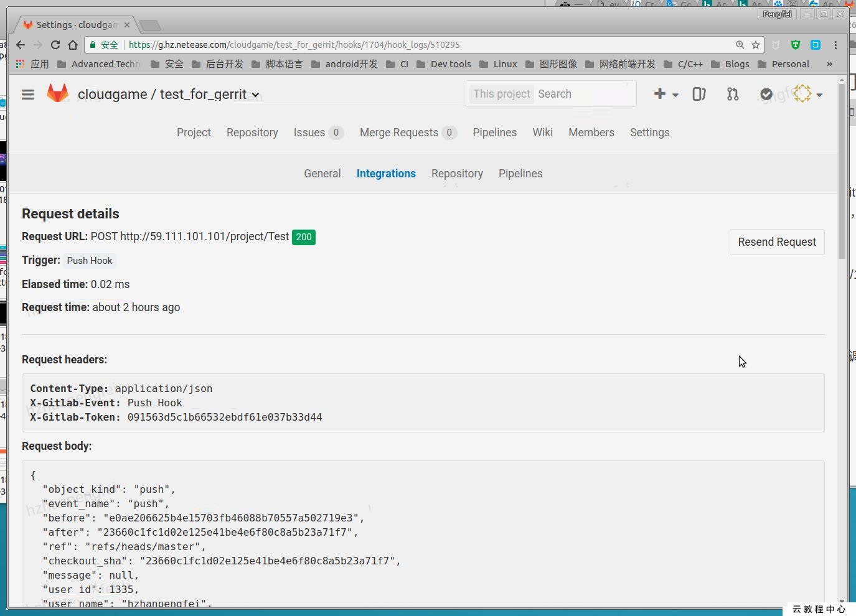Image resolution: width=856 pixels, height=616 pixels.
Task: Click the This project search scope label
Action: click(x=502, y=94)
